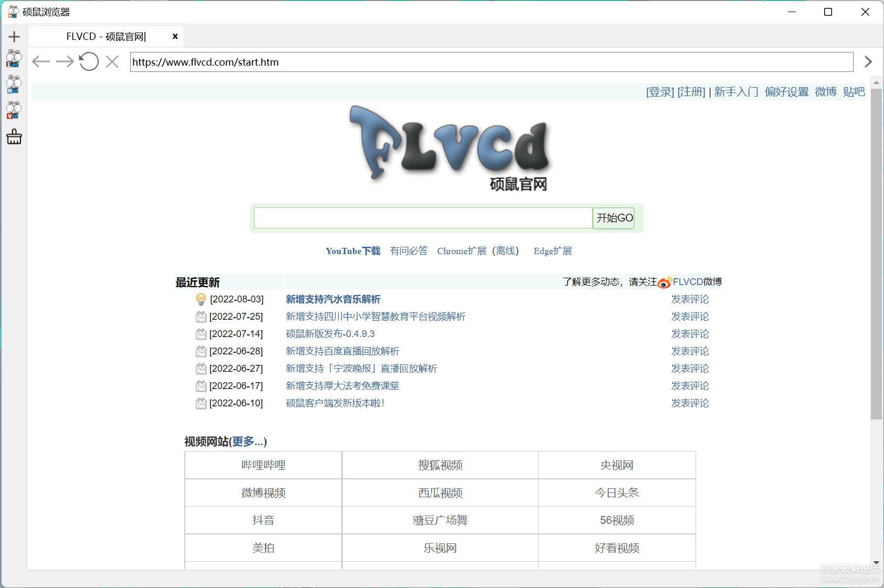This screenshot has height=588, width=884.
Task: Click 发表评论 for the 2022-08-03 entry
Action: [x=690, y=299]
